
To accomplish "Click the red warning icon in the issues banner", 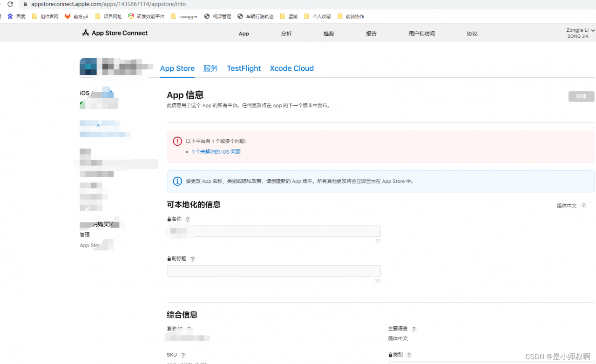I will (x=177, y=142).
